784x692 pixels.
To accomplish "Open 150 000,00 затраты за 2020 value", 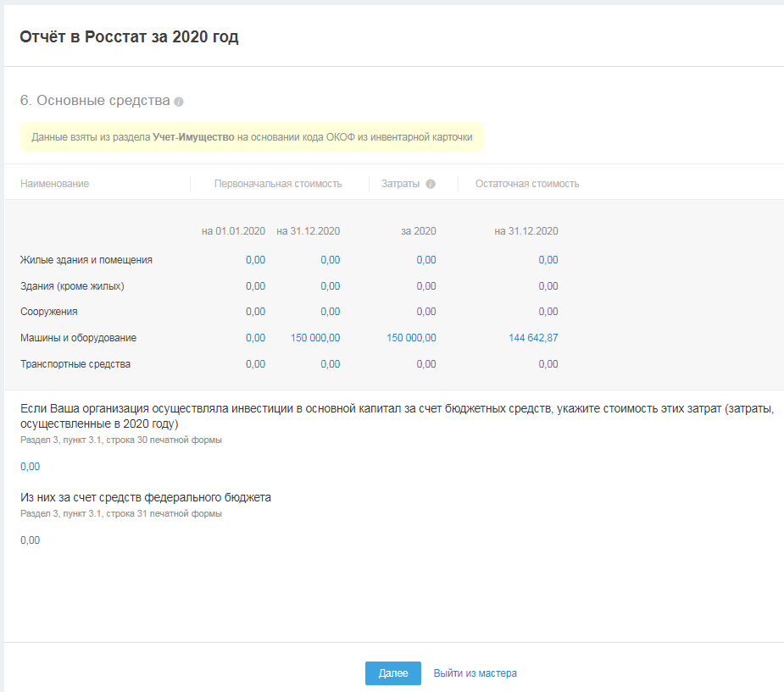I will [411, 338].
